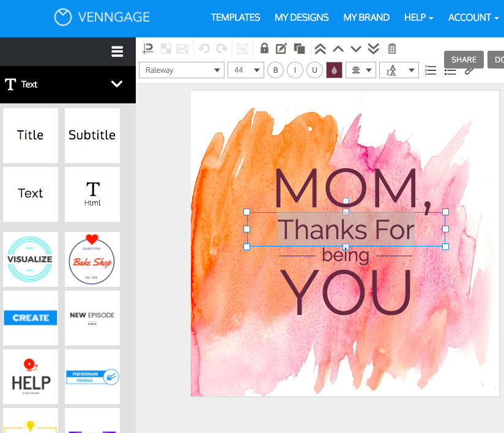
Task: Open the text alignment dropdown
Action: tap(361, 70)
